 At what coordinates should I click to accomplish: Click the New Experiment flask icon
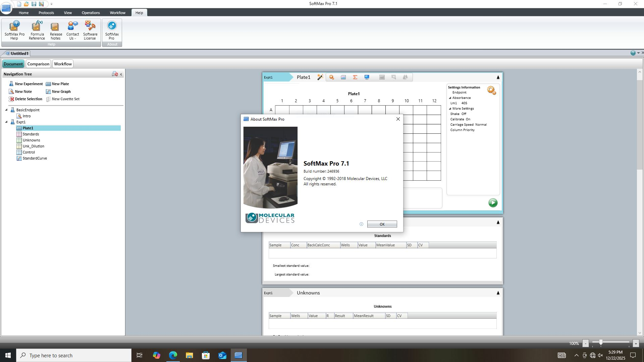click(x=11, y=84)
